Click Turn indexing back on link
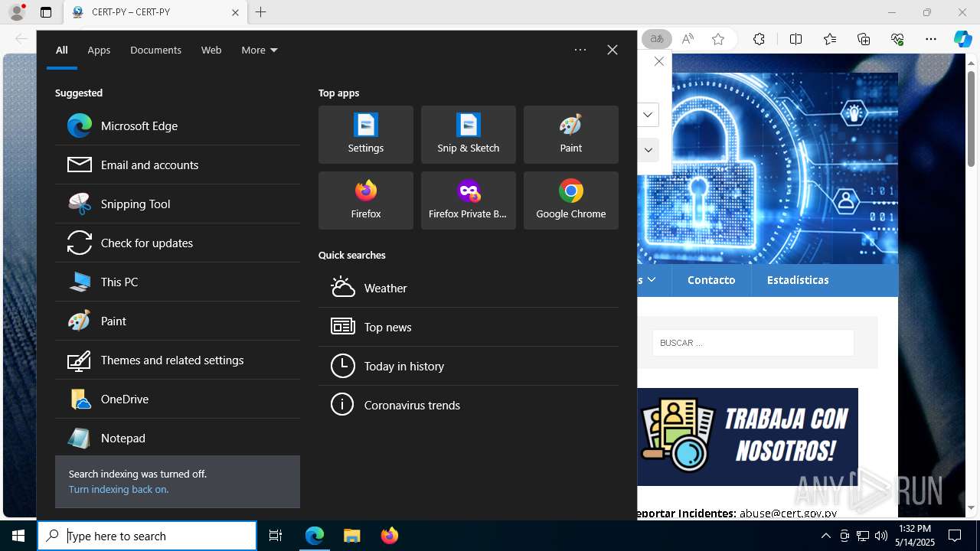980x551 pixels. pyautogui.click(x=119, y=489)
